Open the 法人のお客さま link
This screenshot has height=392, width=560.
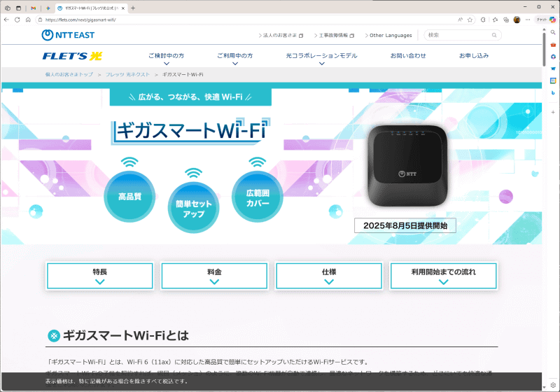[281, 35]
